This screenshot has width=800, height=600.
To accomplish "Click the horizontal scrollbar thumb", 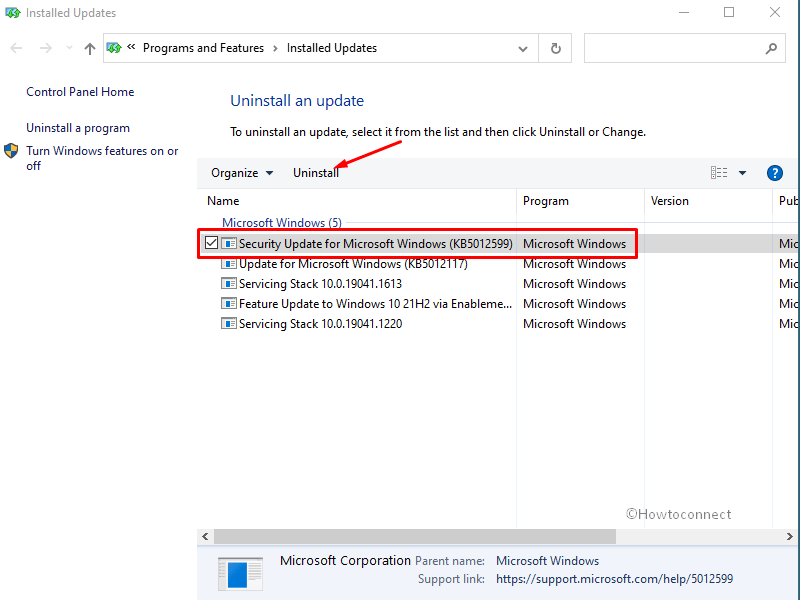I will coord(415,536).
